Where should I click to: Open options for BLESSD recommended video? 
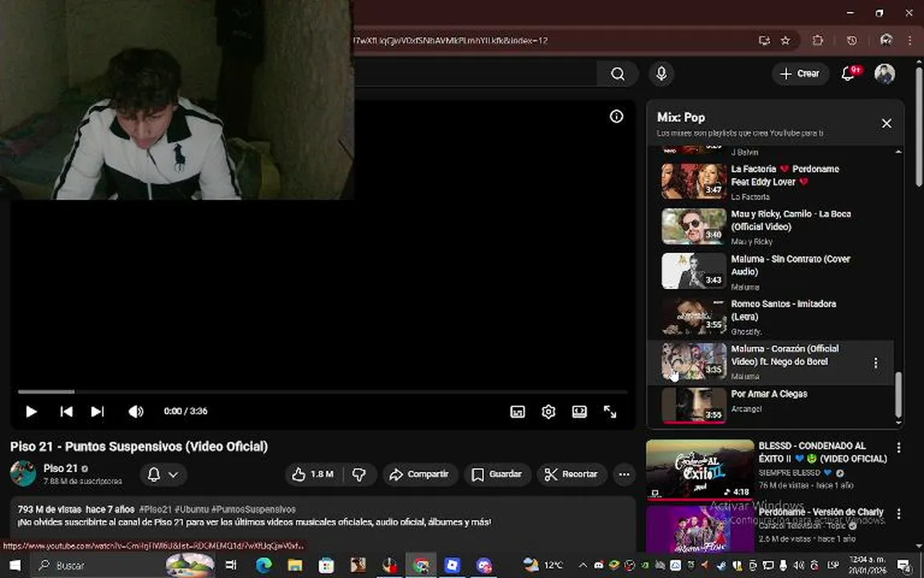[898, 448]
